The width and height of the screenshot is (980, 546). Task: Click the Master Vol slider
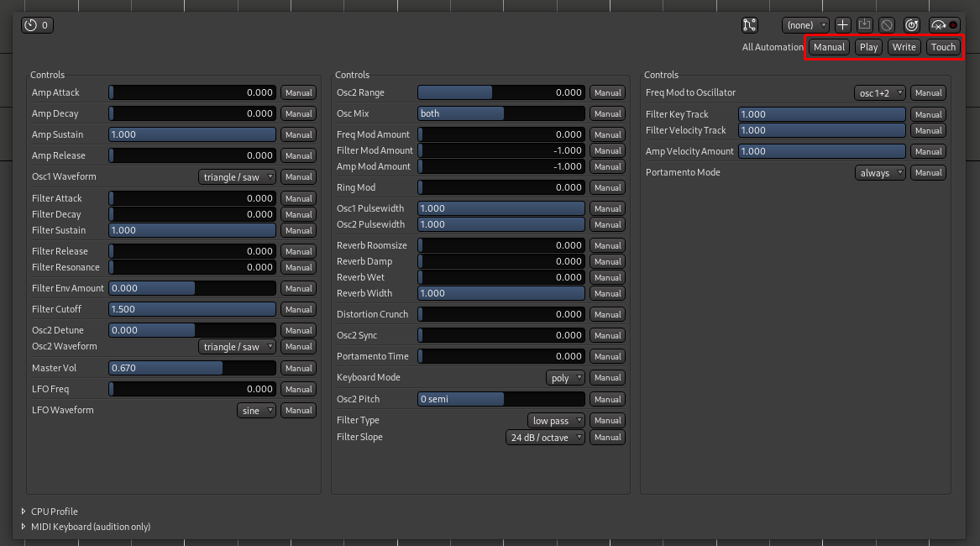point(192,368)
